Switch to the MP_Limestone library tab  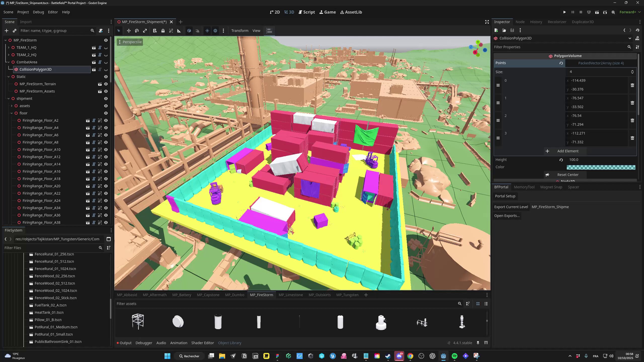point(291,295)
